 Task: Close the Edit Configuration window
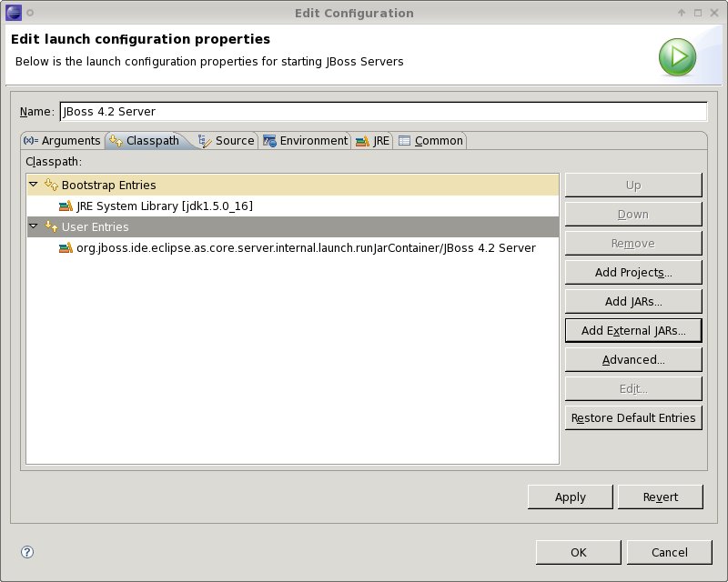coord(714,13)
